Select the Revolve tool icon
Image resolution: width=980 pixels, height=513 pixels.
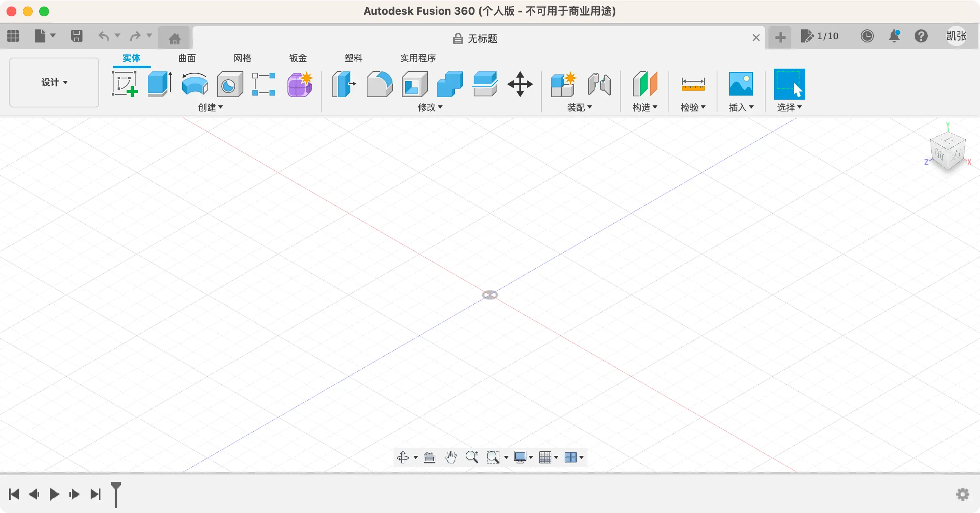click(195, 84)
